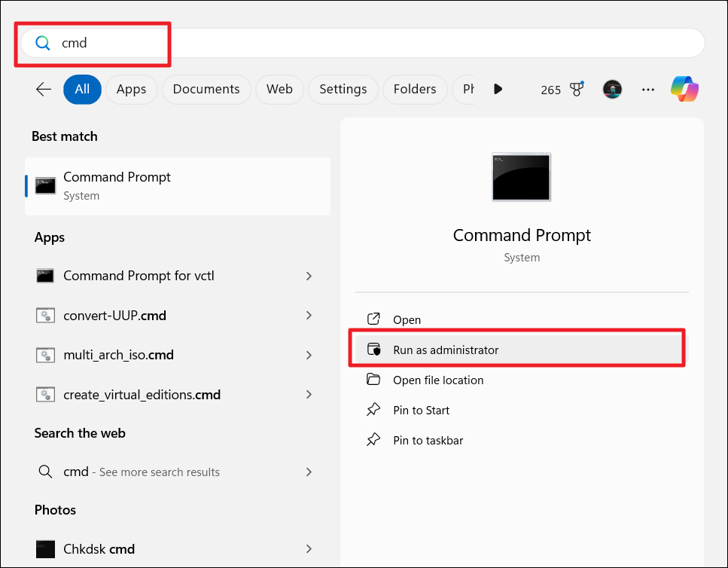Image resolution: width=728 pixels, height=568 pixels.
Task: Click Open file location
Action: click(438, 380)
